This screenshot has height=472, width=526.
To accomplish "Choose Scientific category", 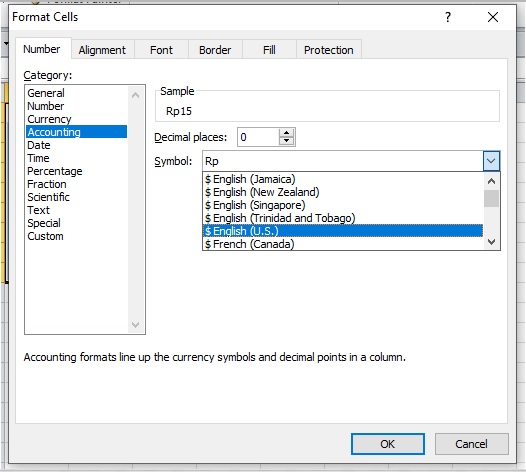I will pos(76,197).
